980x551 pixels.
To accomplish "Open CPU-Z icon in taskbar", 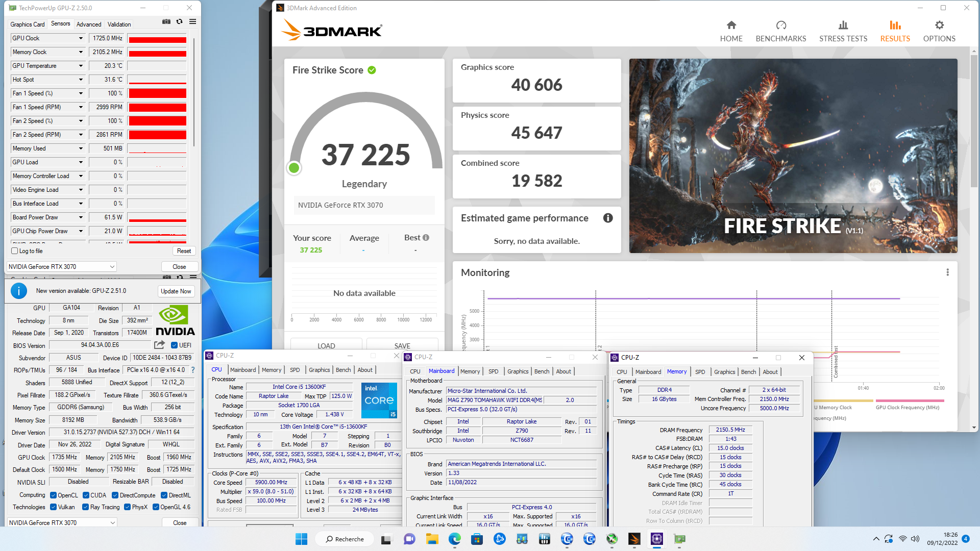I will 656,539.
